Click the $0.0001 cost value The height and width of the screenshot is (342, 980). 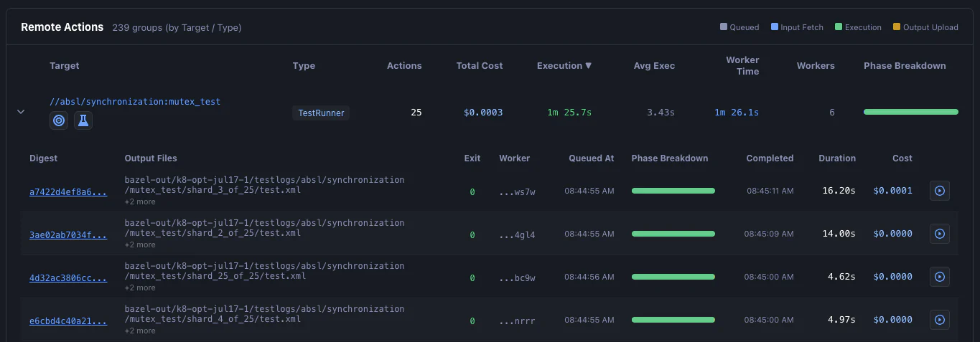(x=892, y=191)
